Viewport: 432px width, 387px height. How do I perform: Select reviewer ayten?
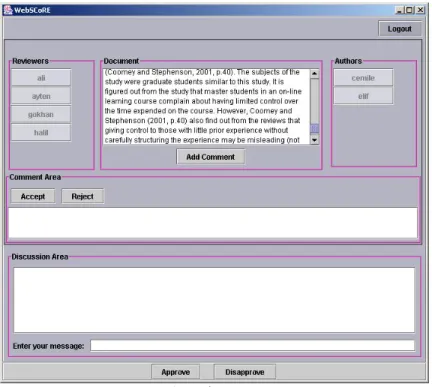pos(41,96)
